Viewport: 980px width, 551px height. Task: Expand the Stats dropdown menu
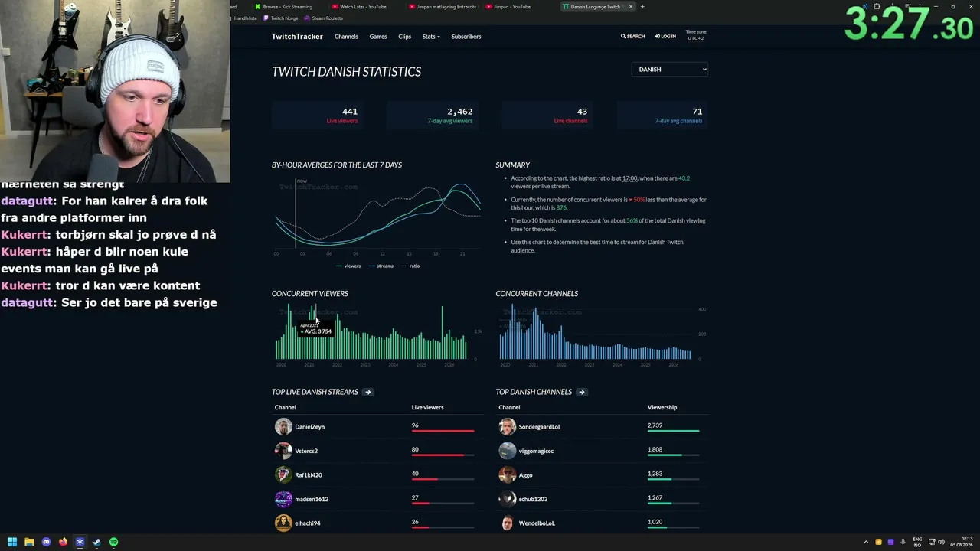431,37
